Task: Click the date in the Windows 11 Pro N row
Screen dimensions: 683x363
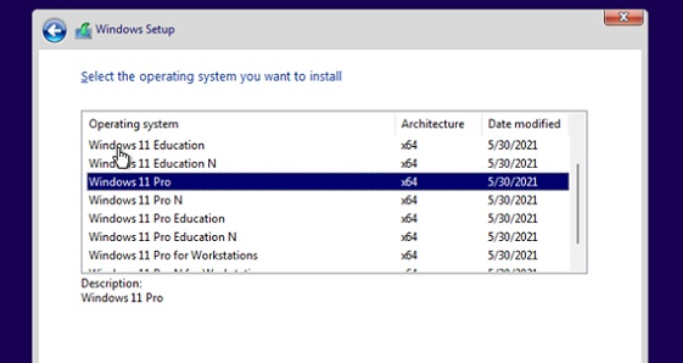Action: (x=512, y=200)
